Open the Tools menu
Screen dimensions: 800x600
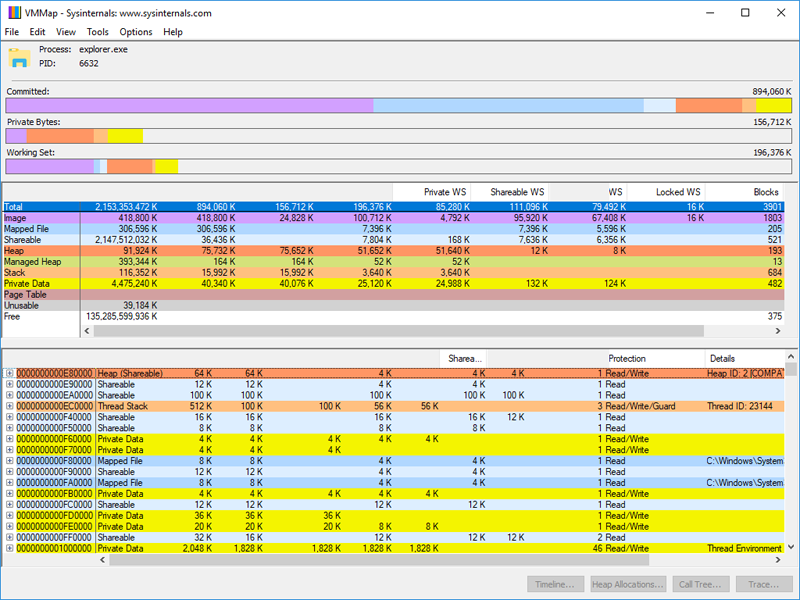97,32
